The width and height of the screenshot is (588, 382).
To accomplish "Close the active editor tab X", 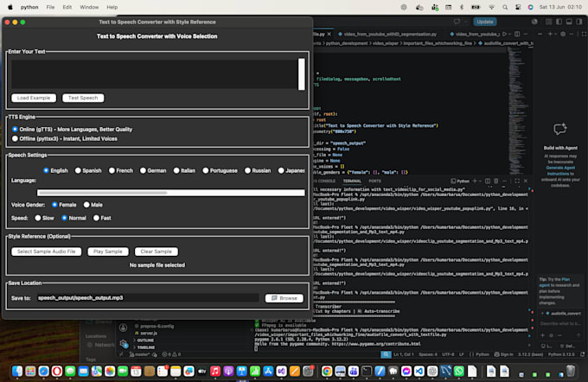I will 329,34.
